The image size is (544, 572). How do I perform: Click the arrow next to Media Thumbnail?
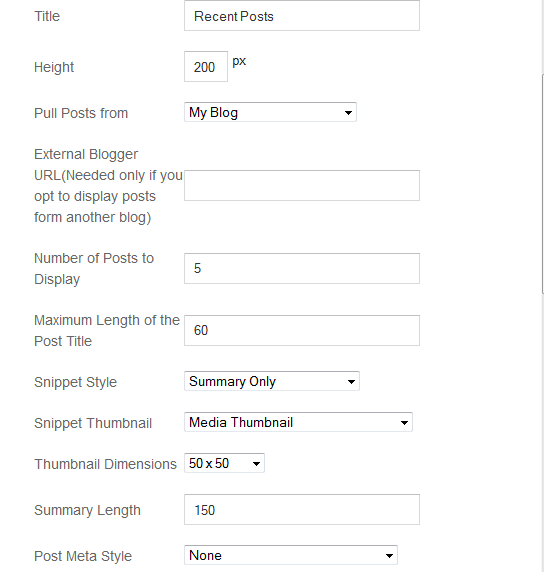point(404,423)
